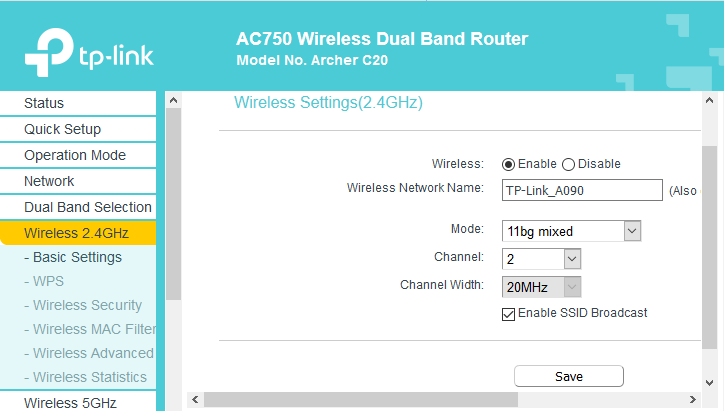
Task: Click horizontal scrollbar left arrow
Action: 195,400
